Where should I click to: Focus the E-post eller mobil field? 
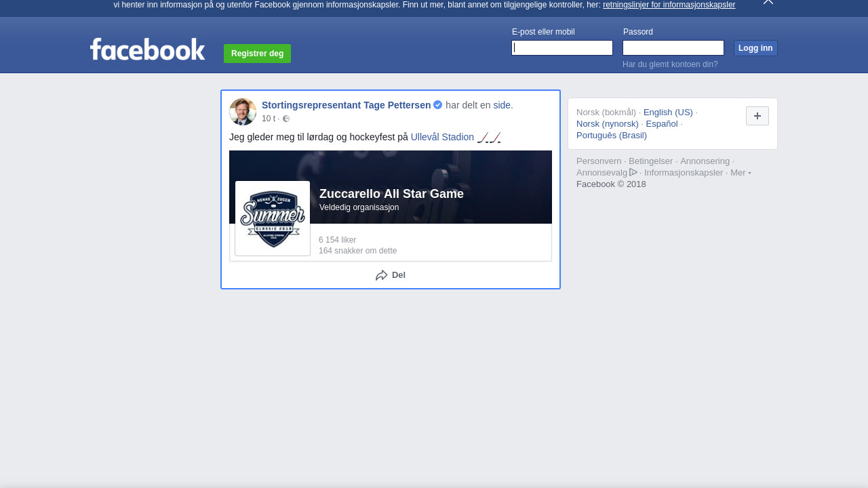[562, 47]
